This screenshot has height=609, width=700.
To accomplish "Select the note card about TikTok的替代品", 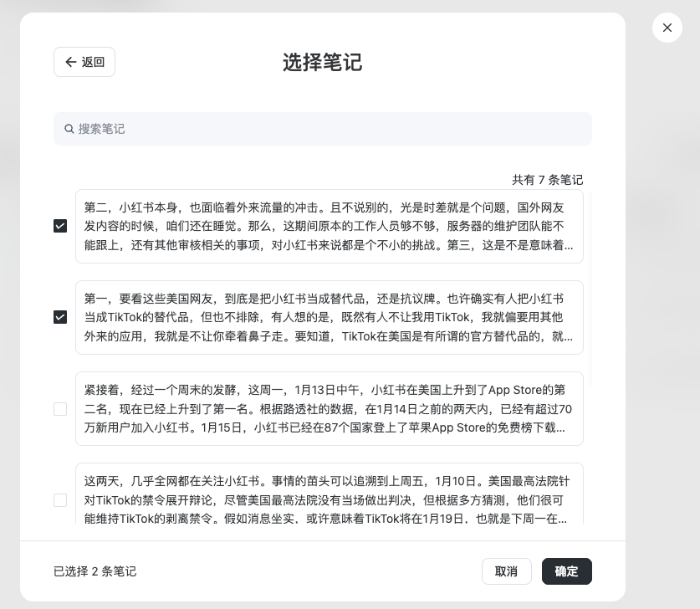I will click(x=329, y=317).
